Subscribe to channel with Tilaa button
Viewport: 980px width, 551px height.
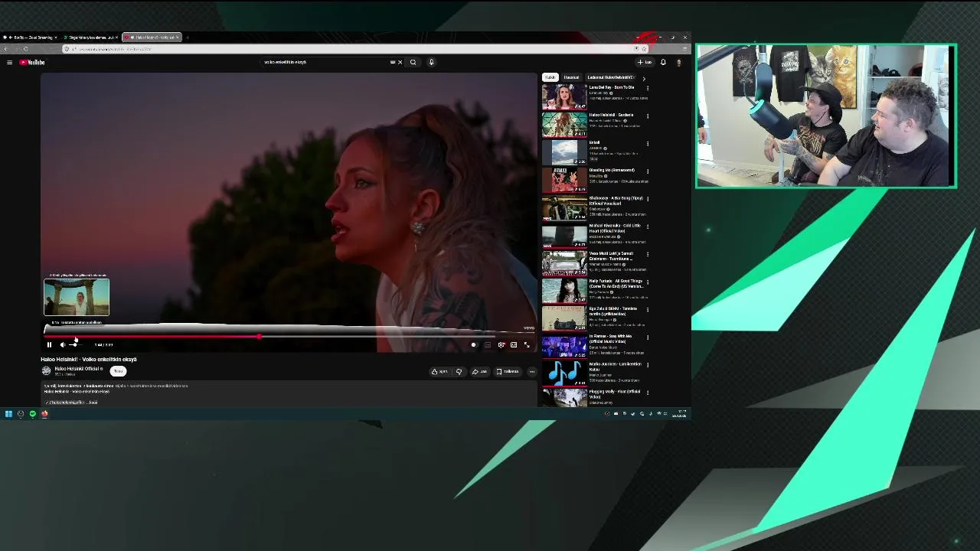click(x=118, y=371)
